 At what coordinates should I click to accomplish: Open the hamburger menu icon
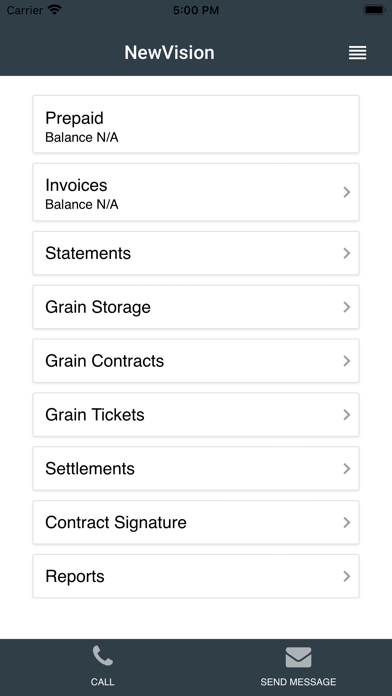(x=357, y=53)
